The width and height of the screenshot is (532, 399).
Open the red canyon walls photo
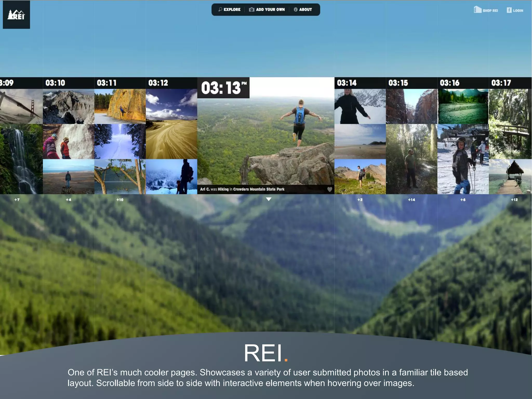point(412,107)
